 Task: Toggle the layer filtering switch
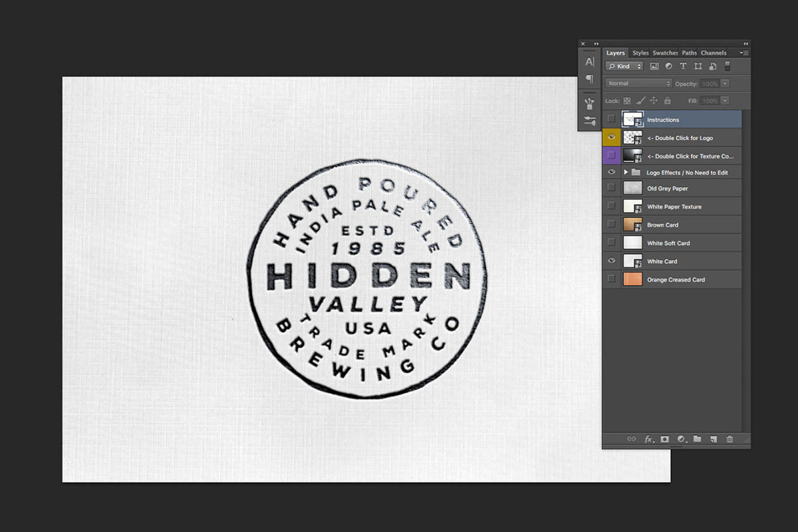728,66
